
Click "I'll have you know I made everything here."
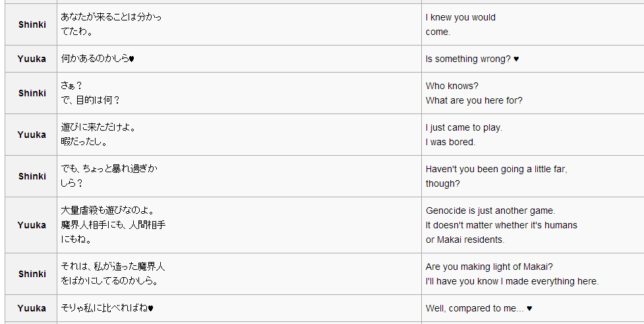pyautogui.click(x=512, y=281)
